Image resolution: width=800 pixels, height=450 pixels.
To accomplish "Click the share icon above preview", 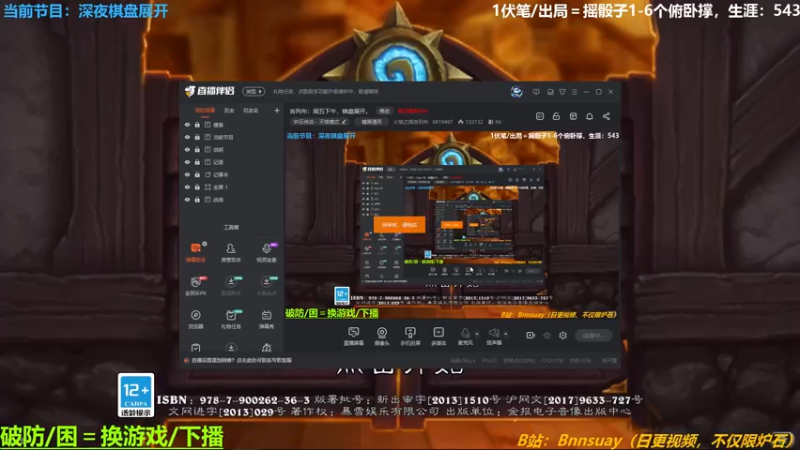I will [606, 116].
